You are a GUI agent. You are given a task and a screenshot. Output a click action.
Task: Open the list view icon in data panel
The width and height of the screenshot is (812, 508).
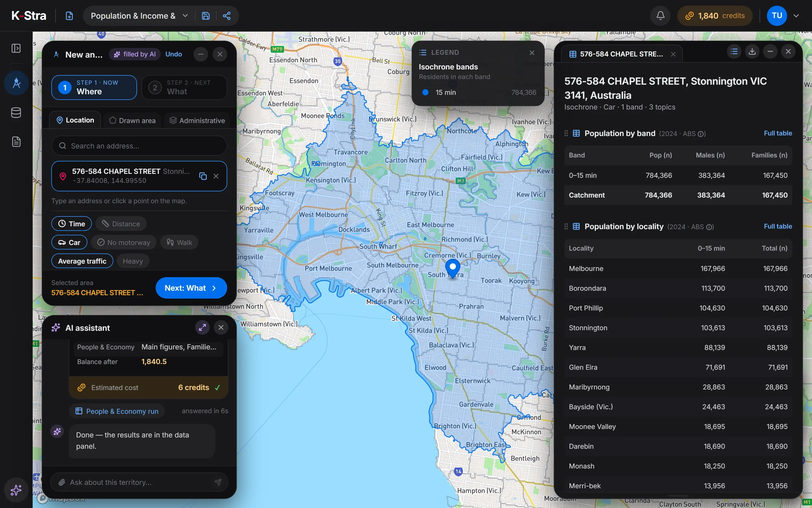[734, 51]
